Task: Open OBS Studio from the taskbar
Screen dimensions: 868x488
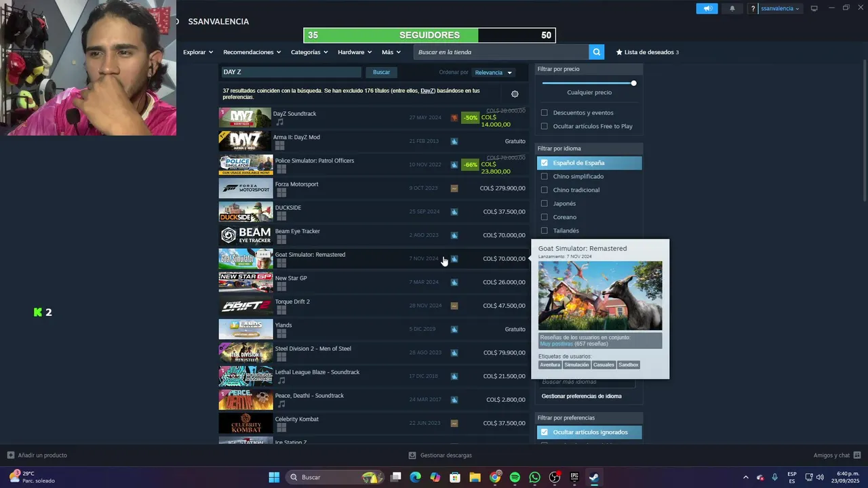Action: point(554,477)
